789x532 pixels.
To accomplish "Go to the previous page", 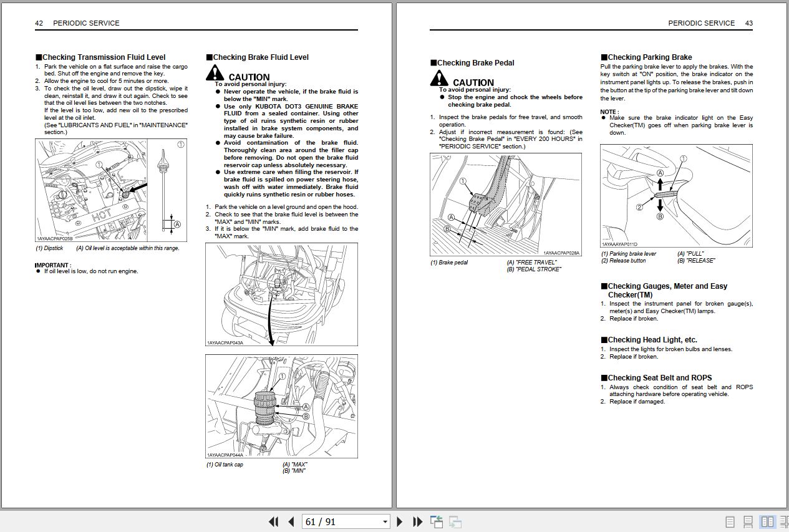I will (x=291, y=521).
